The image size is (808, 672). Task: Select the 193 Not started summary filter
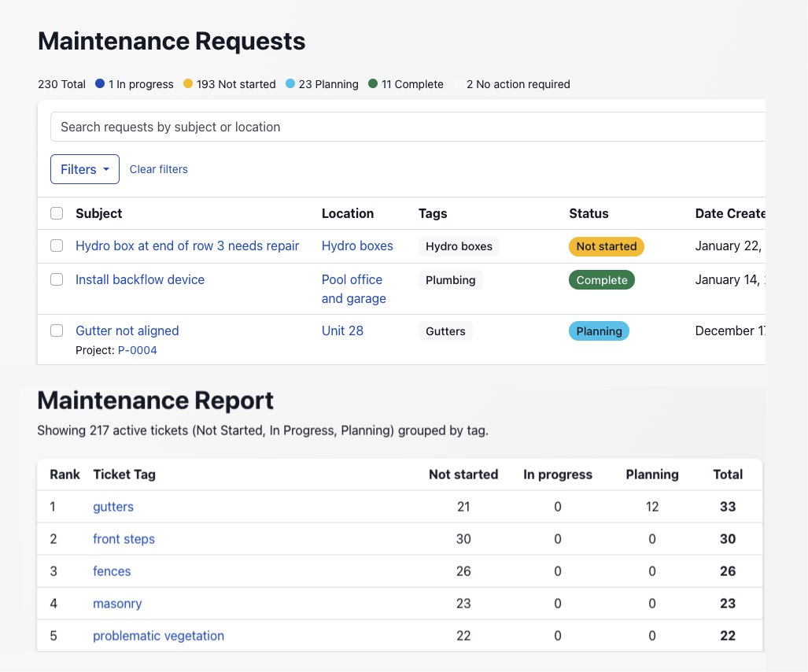236,83
